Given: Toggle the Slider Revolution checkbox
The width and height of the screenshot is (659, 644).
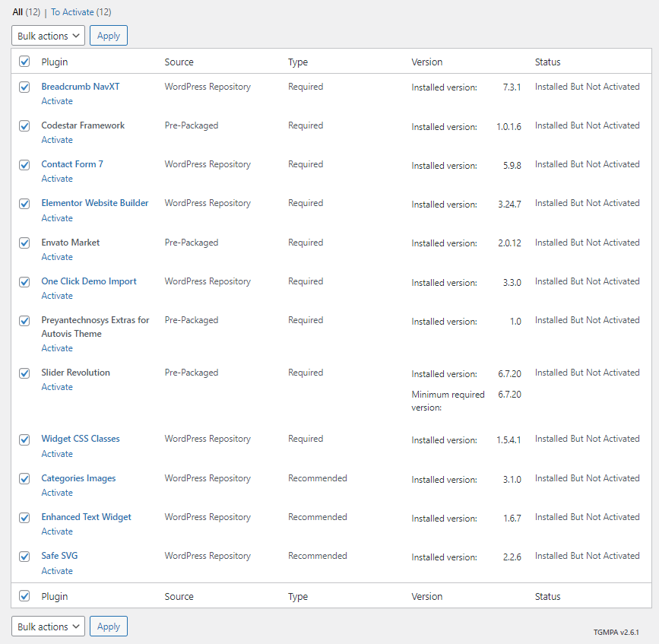Looking at the screenshot, I should (24, 373).
